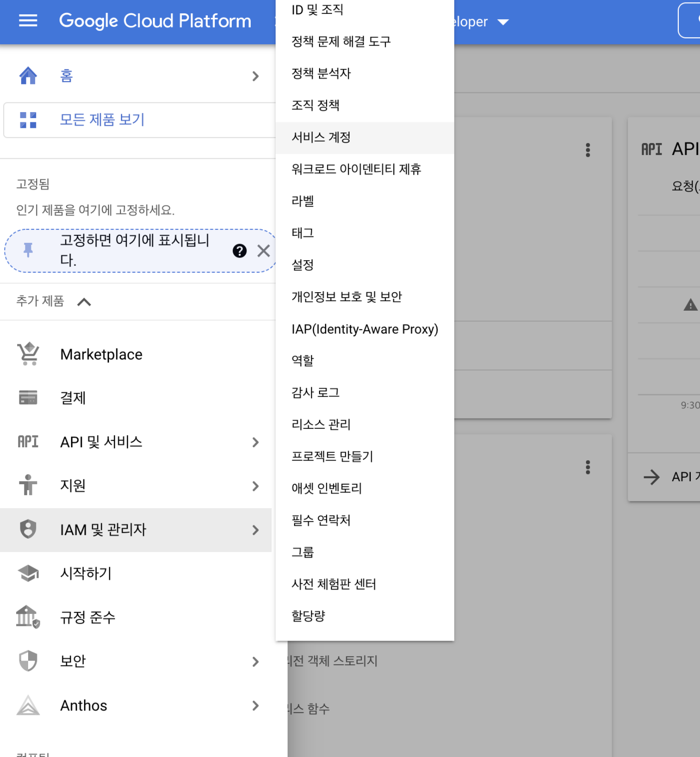Click the API icon in sidebar
The height and width of the screenshot is (757, 700).
pos(28,442)
